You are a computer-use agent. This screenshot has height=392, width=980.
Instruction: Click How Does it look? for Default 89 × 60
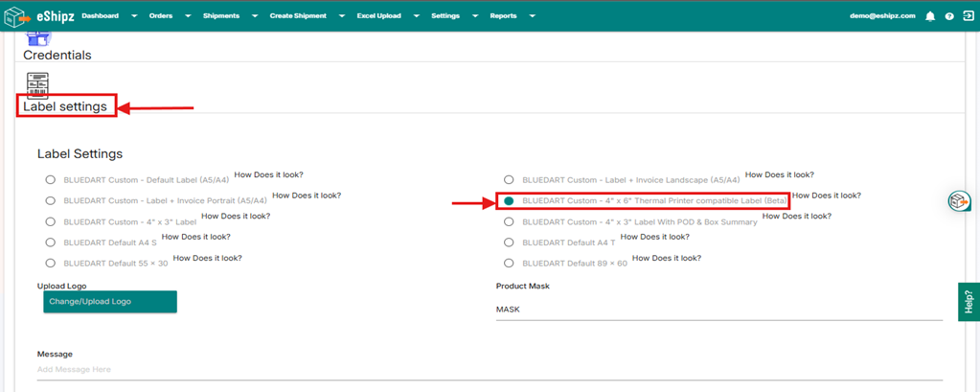click(667, 258)
